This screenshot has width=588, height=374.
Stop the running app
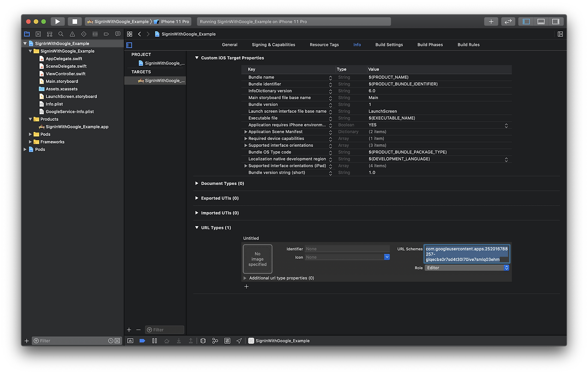[75, 22]
